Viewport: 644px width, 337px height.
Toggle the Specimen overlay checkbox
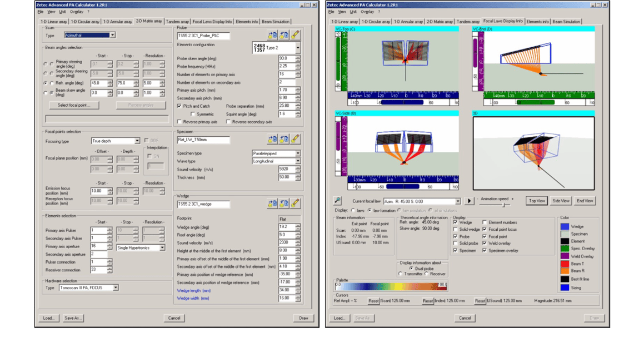point(485,250)
